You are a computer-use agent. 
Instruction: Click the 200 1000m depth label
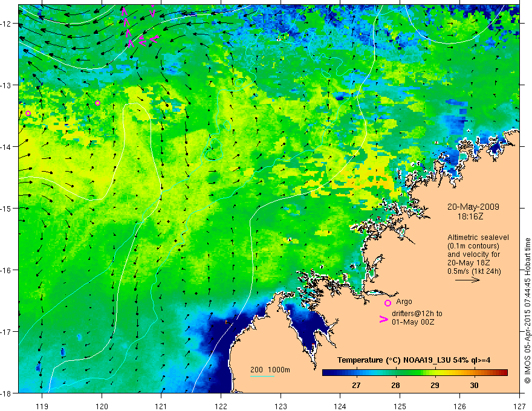coord(270,370)
